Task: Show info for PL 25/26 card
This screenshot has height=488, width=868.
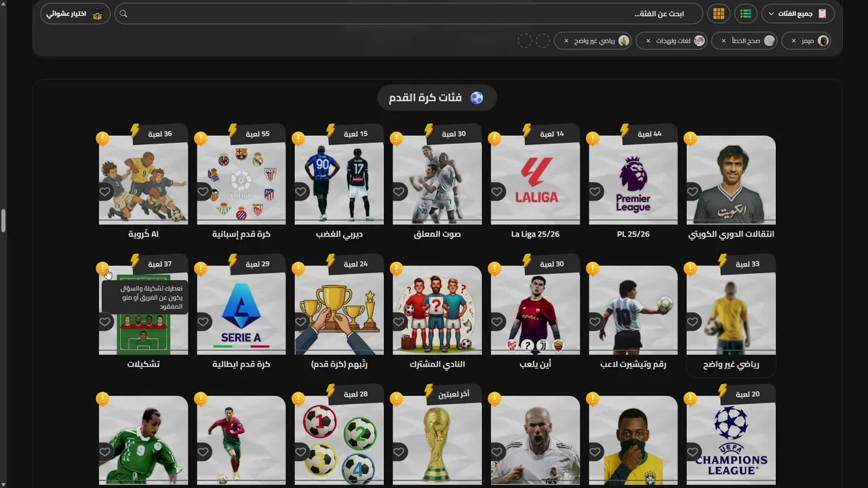Action: [593, 139]
